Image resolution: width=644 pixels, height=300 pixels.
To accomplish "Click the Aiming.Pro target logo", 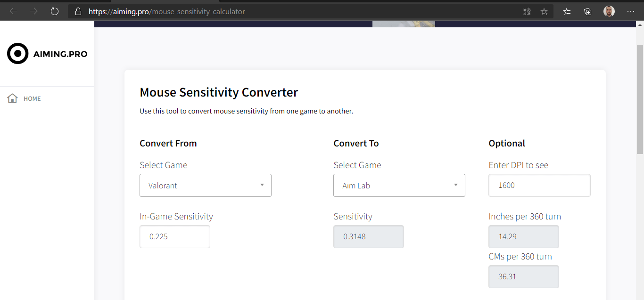I will pyautogui.click(x=18, y=54).
